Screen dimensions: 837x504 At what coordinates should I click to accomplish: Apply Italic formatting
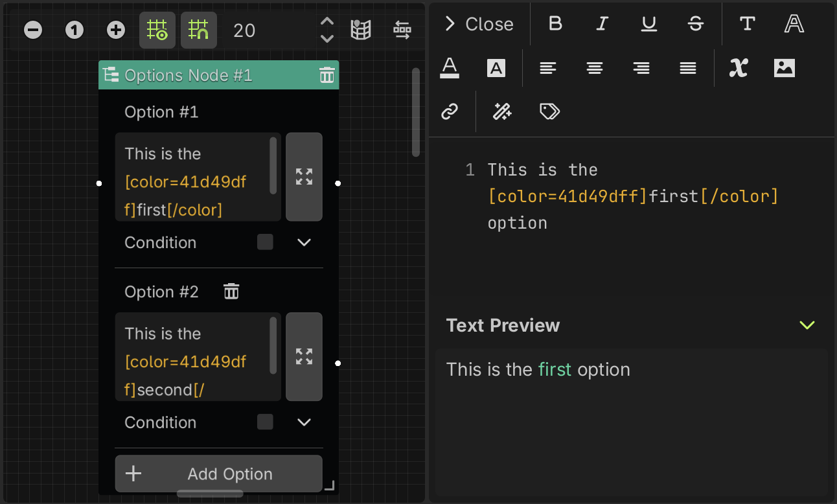[x=602, y=24]
